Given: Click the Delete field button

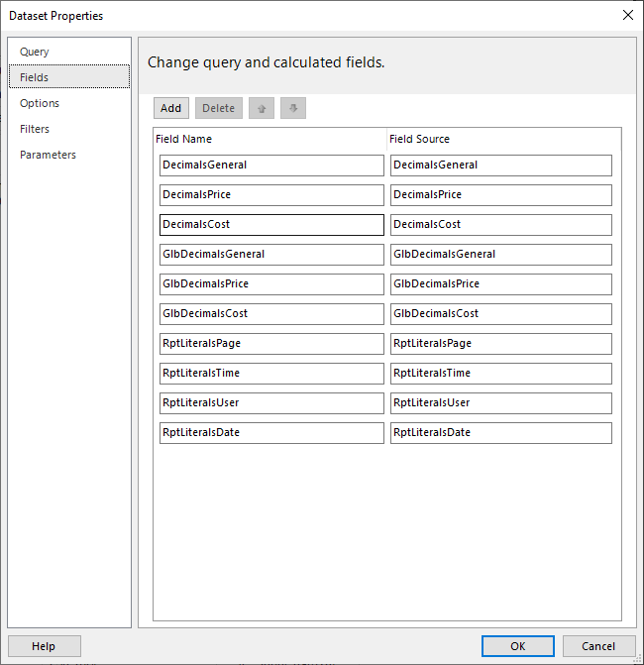Looking at the screenshot, I should pyautogui.click(x=219, y=108).
